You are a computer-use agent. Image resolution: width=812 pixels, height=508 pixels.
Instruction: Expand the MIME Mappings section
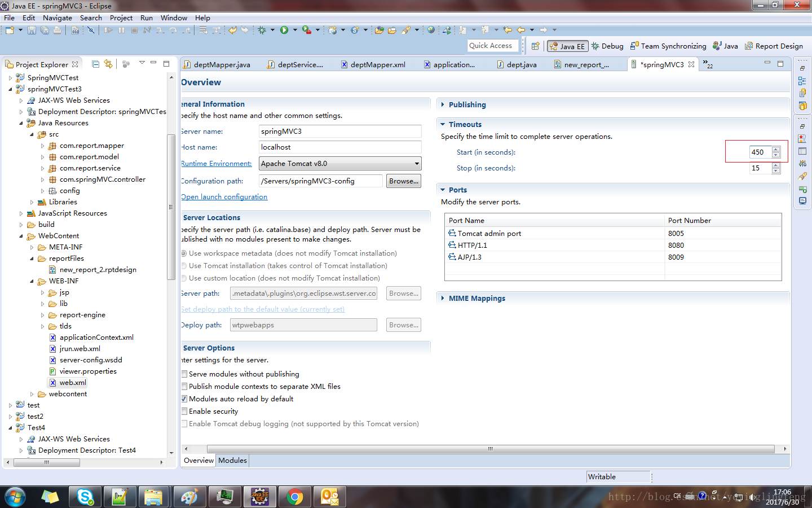[x=443, y=298]
